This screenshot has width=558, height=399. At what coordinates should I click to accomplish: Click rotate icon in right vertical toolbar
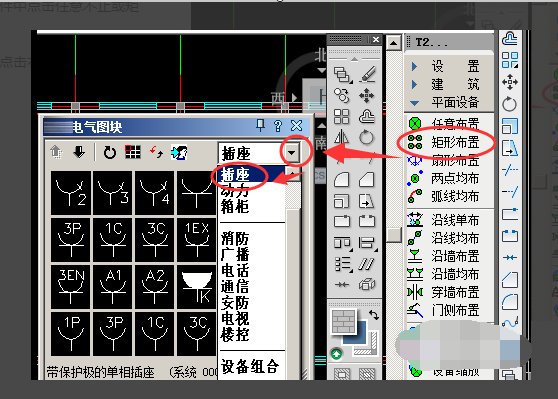(510, 104)
